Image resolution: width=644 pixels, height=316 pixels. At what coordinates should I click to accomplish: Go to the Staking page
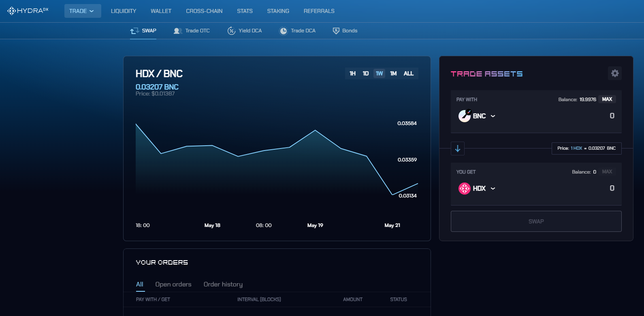pyautogui.click(x=278, y=11)
